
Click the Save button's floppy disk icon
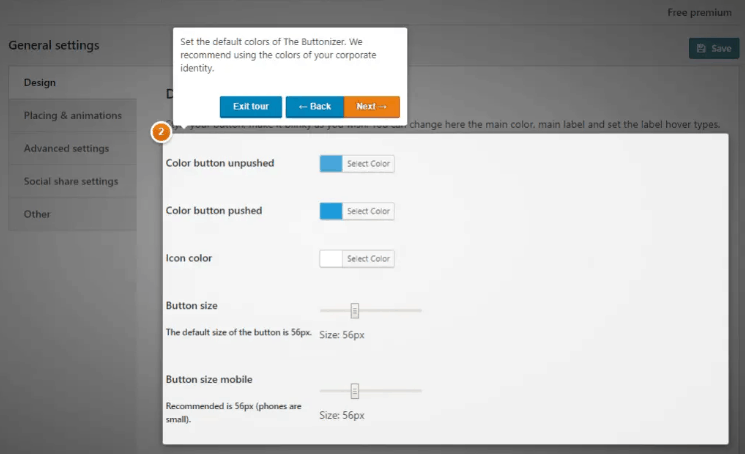[701, 48]
